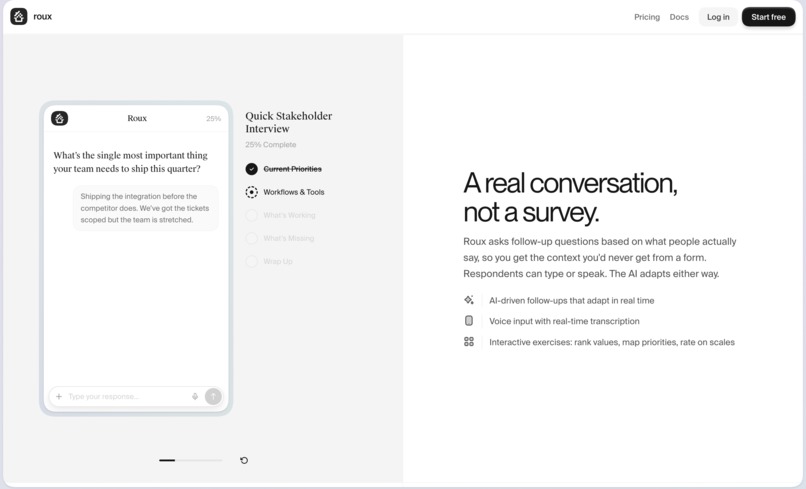Click Voice input with real-time transcription text
This screenshot has width=806, height=489.
coord(564,321)
